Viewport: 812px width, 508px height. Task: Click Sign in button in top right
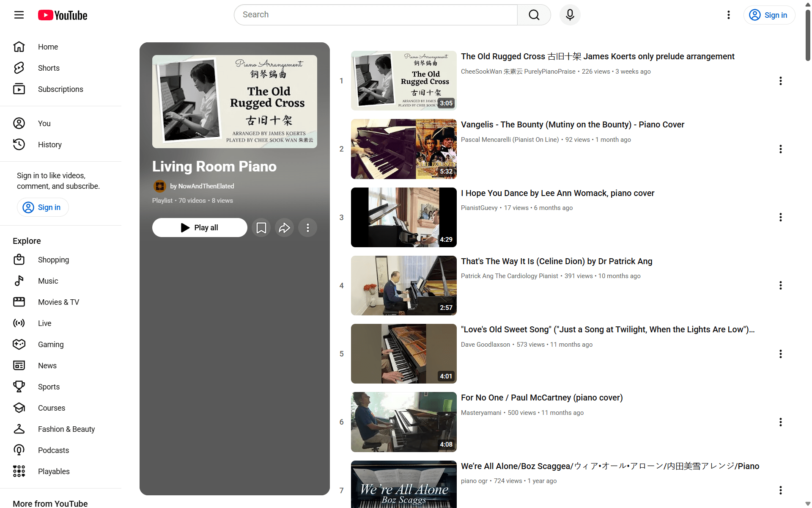pos(769,15)
